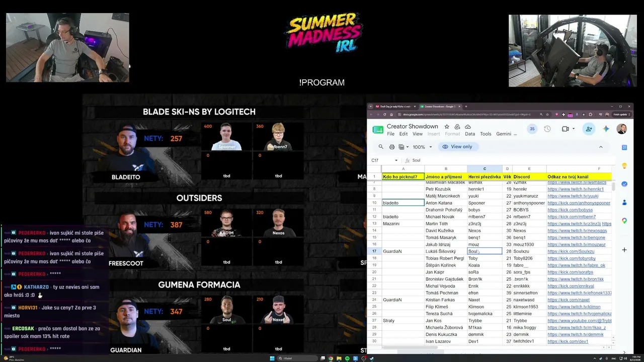The image size is (644, 362).
Task: Open the Windows Start menu
Action: [x=272, y=358]
